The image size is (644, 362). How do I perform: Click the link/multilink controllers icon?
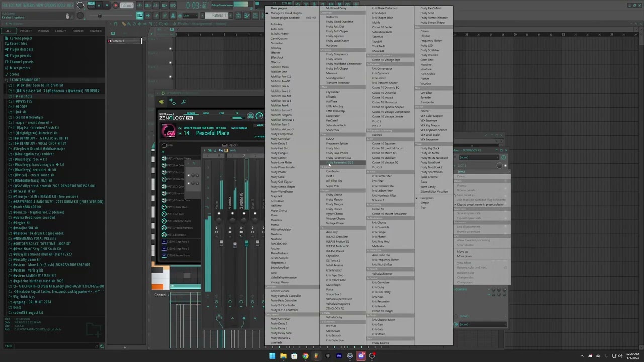pyautogui.click(x=165, y=15)
